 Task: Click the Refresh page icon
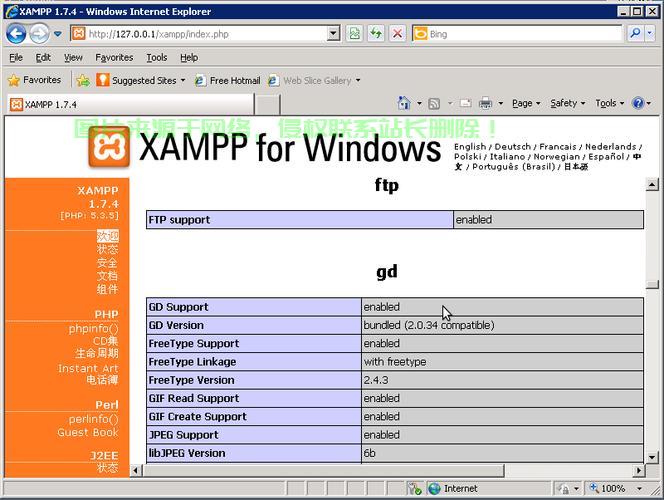376,34
